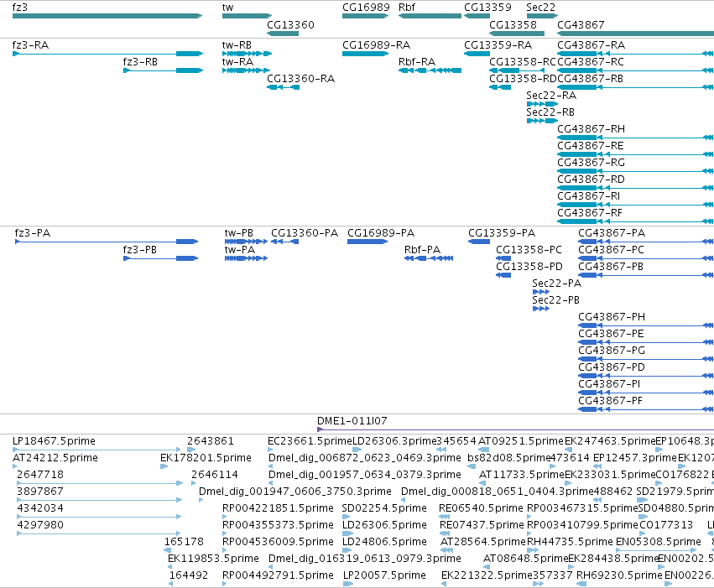This screenshot has width=714, height=588.
Task: Select the CG16989-RA transcript
Action: point(365,54)
